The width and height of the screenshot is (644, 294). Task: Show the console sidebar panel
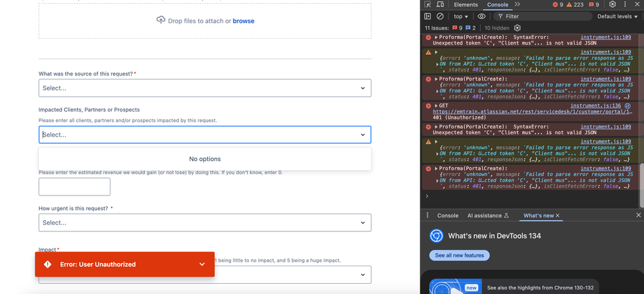pyautogui.click(x=428, y=16)
